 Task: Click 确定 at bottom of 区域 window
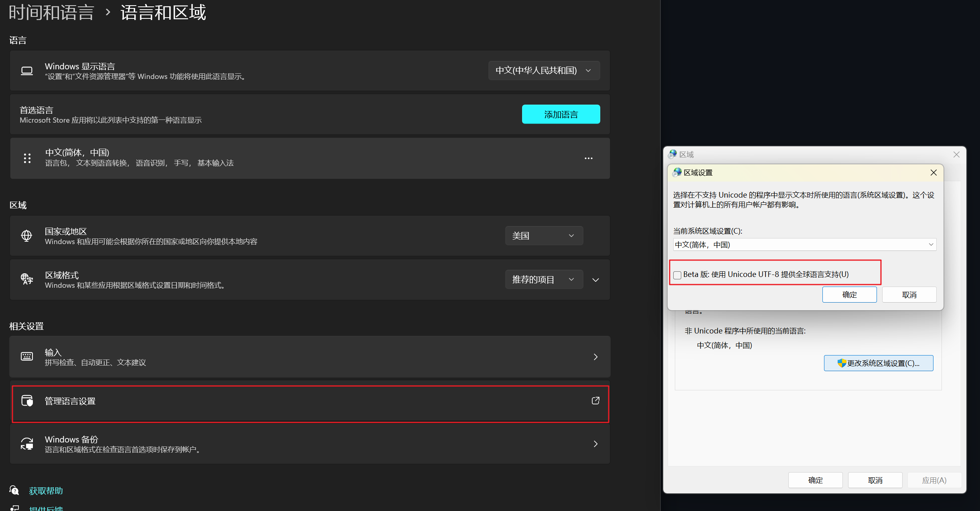[815, 480]
